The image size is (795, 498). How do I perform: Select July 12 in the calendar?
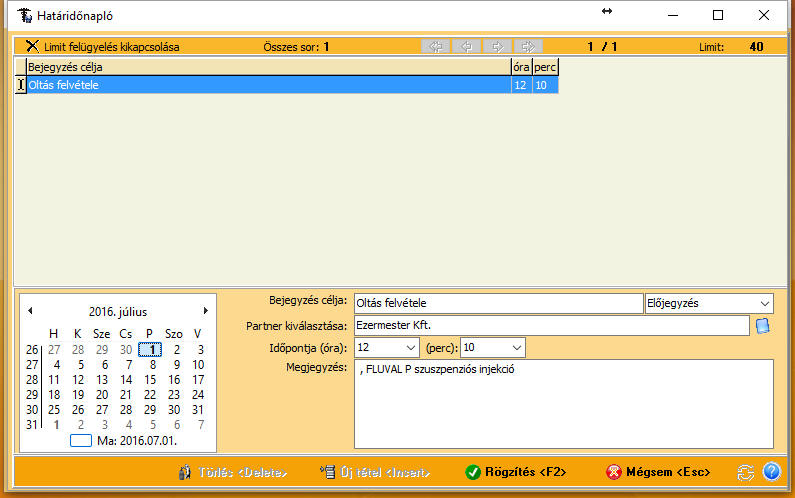pos(78,380)
